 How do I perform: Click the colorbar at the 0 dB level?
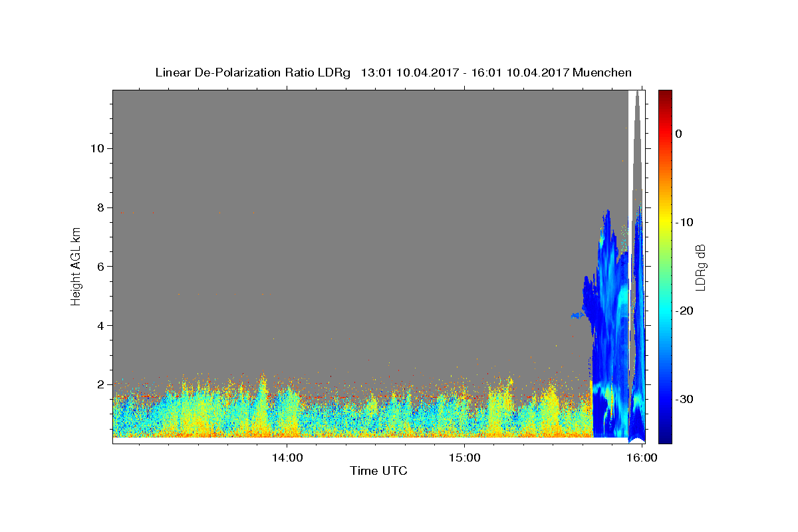665,134
